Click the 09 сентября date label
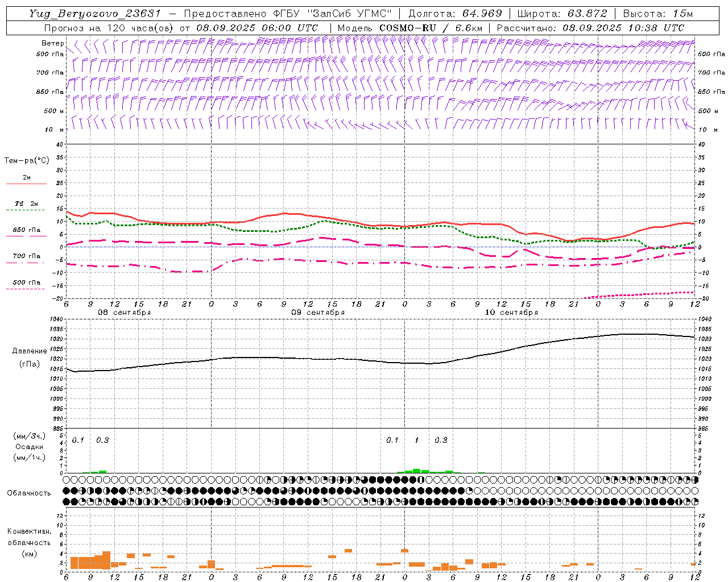The height and width of the screenshot is (582, 728). [x=318, y=313]
